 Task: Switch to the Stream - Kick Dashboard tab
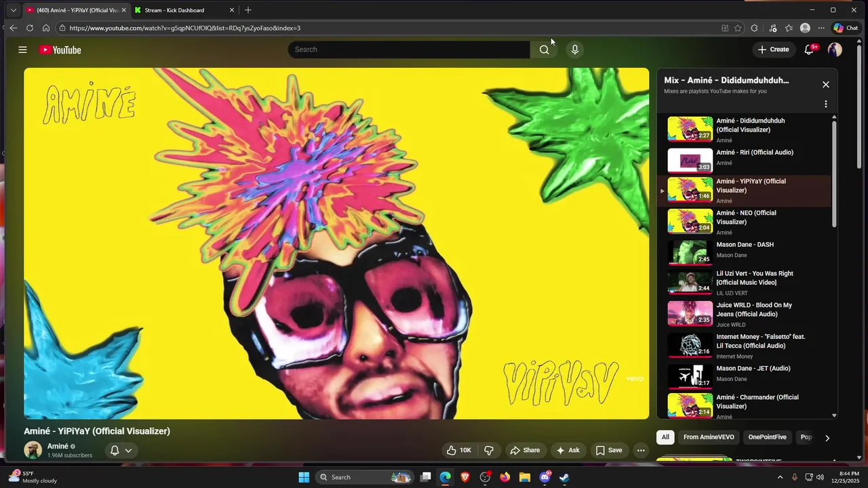click(x=183, y=10)
